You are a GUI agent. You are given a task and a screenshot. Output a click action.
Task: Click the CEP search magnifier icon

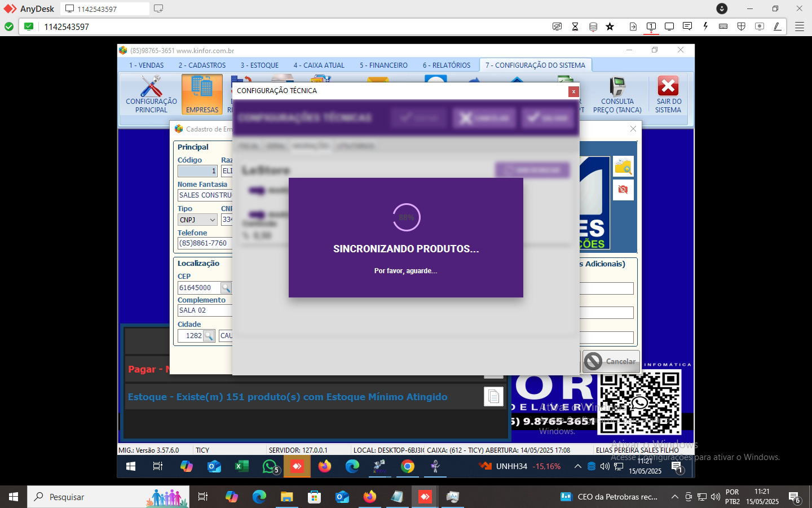point(226,288)
